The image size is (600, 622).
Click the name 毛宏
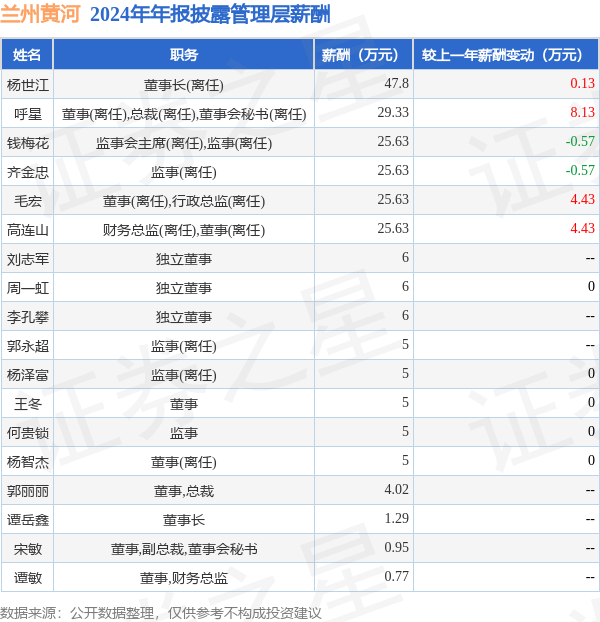point(28,201)
